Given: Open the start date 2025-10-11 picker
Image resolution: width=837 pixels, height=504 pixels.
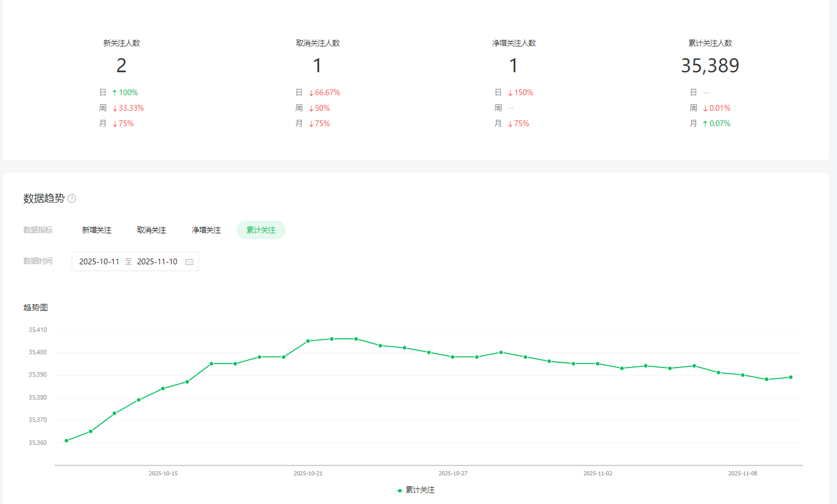Looking at the screenshot, I should click(x=99, y=261).
